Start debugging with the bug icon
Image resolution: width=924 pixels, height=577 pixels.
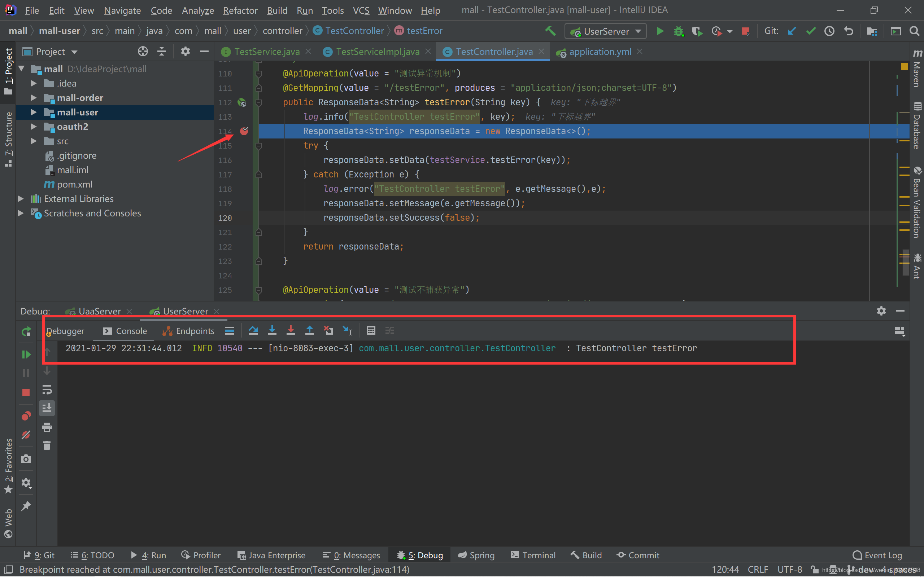tap(679, 31)
